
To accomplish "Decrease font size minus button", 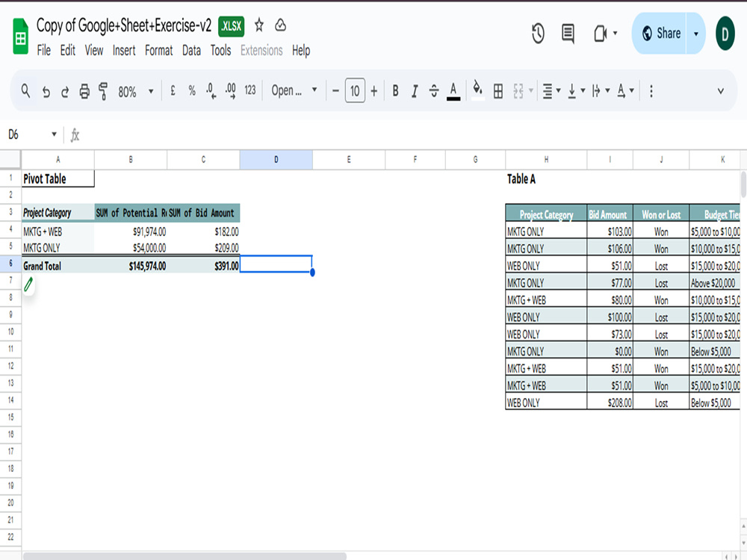I will [336, 90].
